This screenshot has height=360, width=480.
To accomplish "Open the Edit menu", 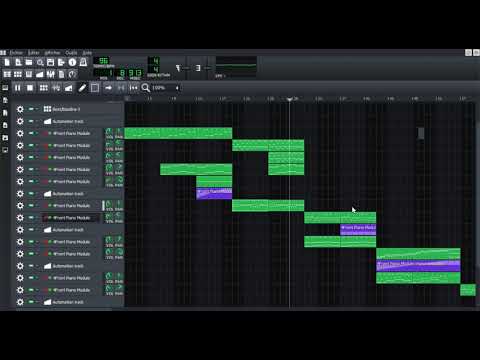I will click(x=34, y=53).
